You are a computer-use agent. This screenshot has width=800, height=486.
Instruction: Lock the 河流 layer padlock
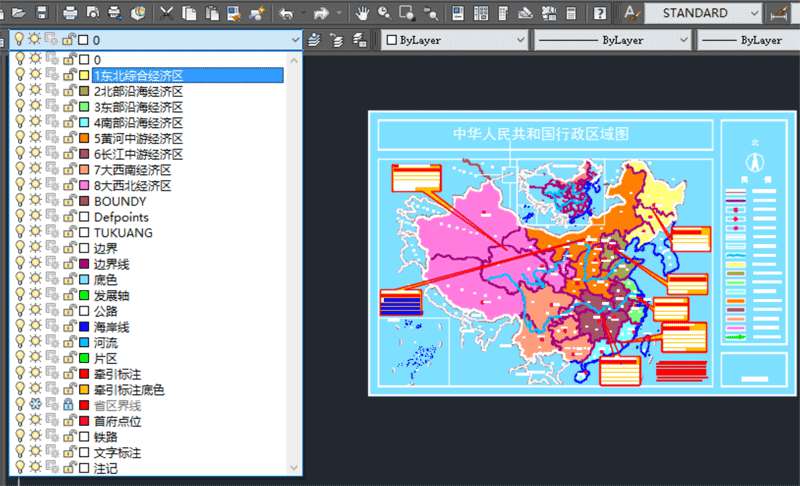pos(69,342)
